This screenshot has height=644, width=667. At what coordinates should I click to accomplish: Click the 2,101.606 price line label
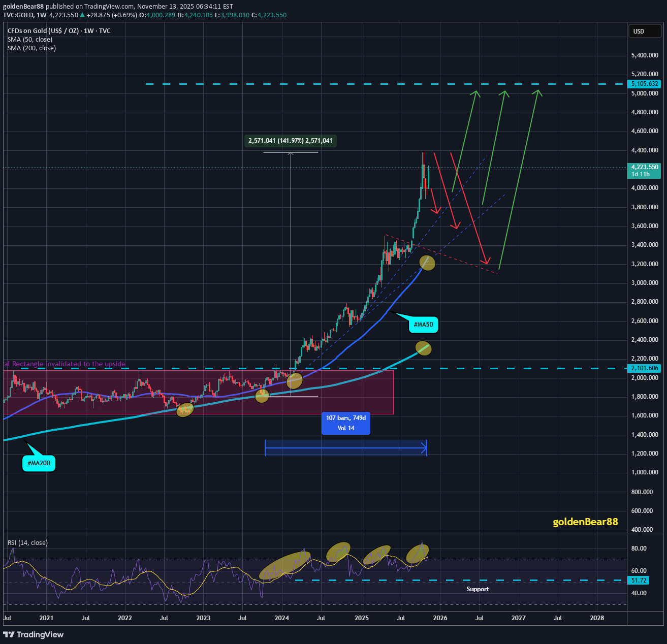(x=645, y=368)
